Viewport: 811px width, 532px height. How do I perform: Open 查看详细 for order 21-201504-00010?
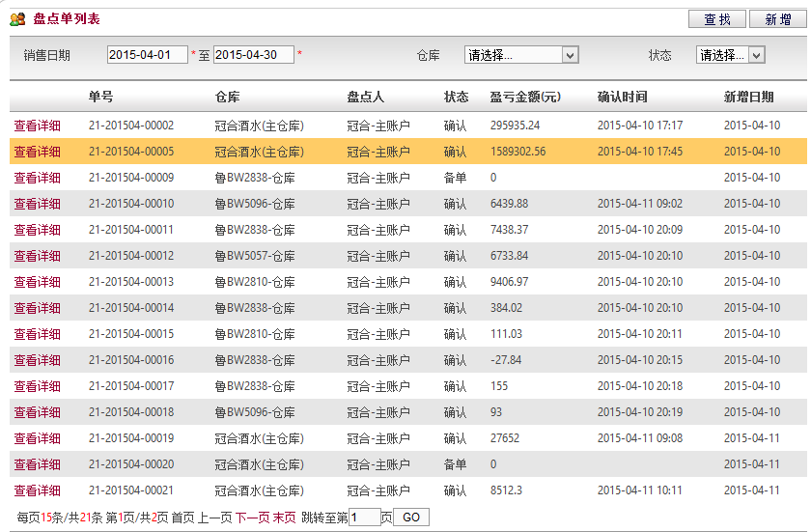pyautogui.click(x=38, y=204)
